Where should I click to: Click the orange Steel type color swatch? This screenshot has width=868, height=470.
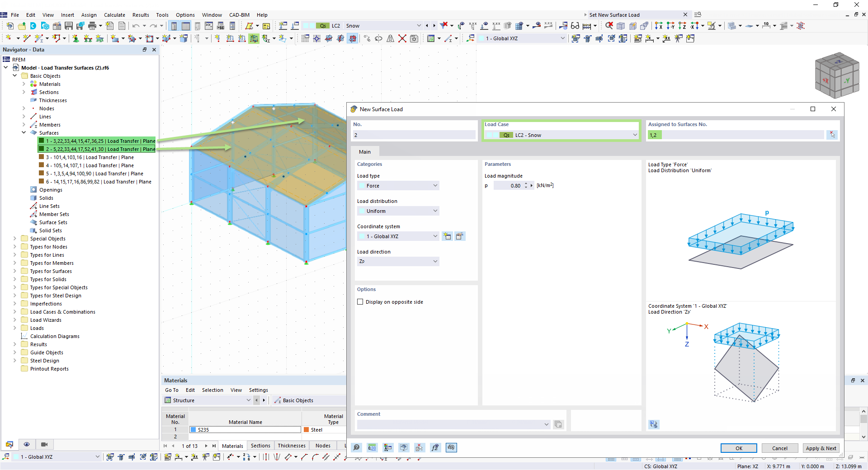(307, 430)
